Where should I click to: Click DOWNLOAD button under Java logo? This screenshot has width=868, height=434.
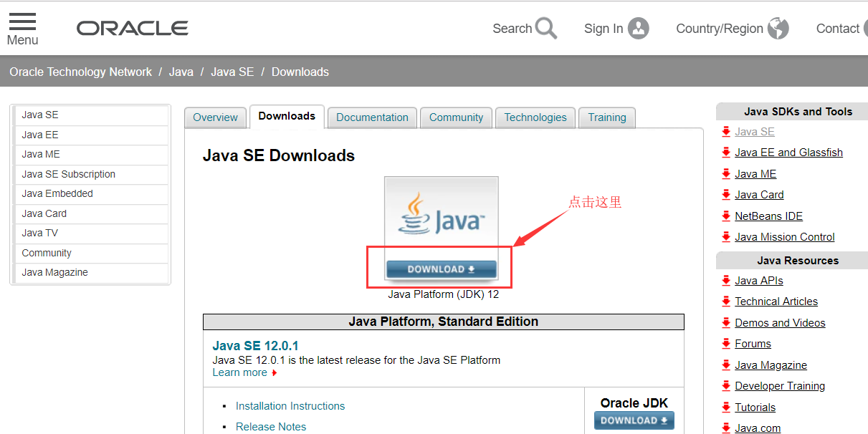(x=441, y=269)
